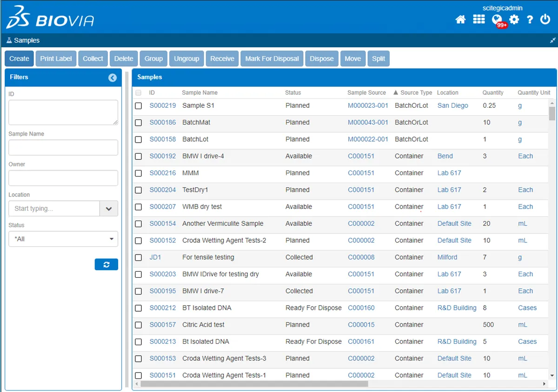The height and width of the screenshot is (392, 558).
Task: Open sample link S000192
Action: [x=163, y=156]
